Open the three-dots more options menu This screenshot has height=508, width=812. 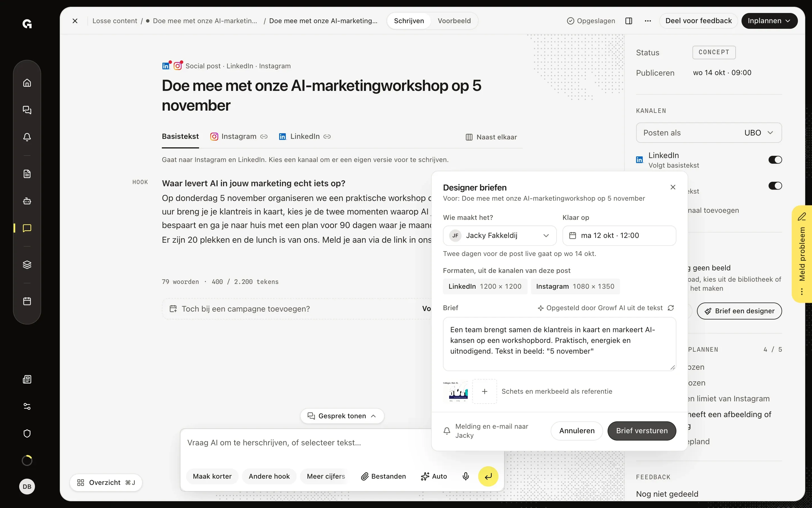click(x=648, y=21)
